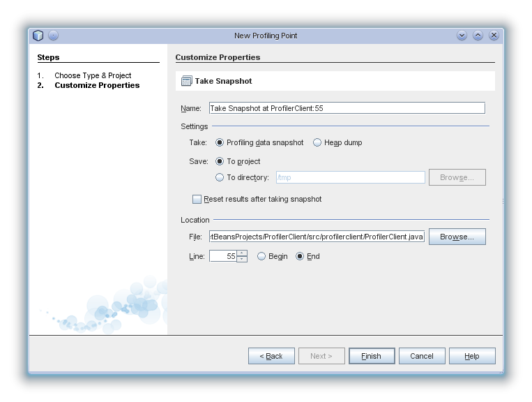Close the New Profiling Point dialog
Viewport: 532px width, 402px height.
pos(494,36)
